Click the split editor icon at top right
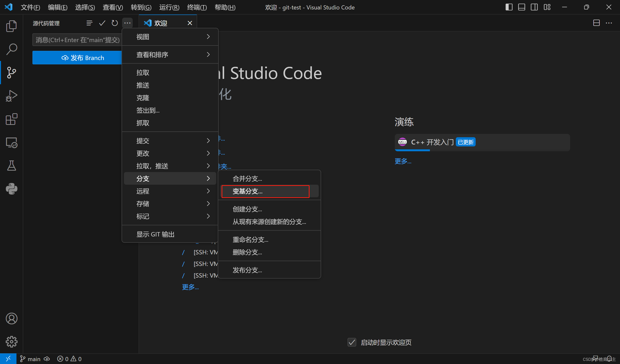Viewport: 620px width, 364px height. tap(596, 23)
